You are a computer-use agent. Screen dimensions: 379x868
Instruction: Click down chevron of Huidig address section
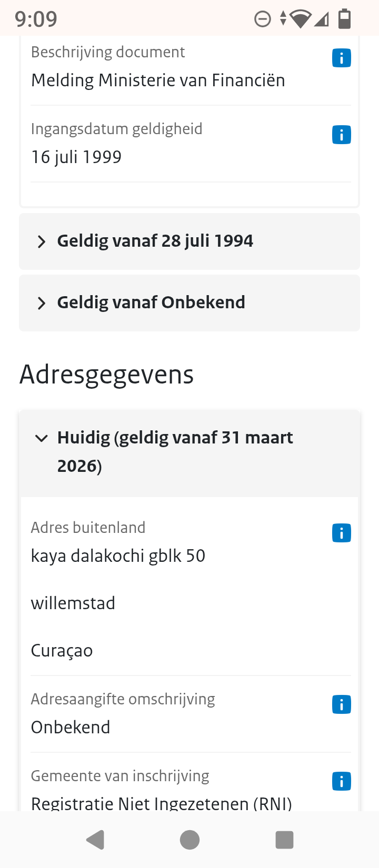pos(42,438)
